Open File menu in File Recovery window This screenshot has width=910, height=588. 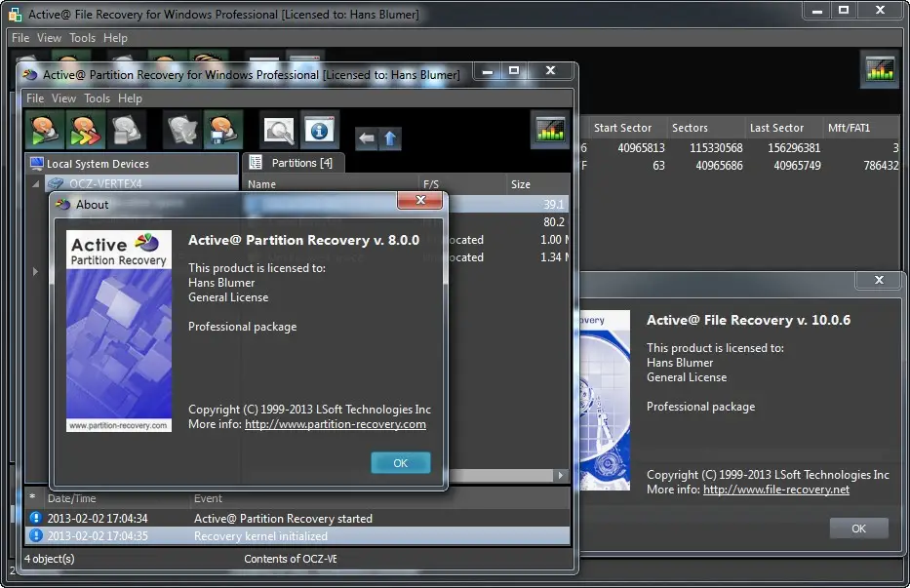(20, 38)
